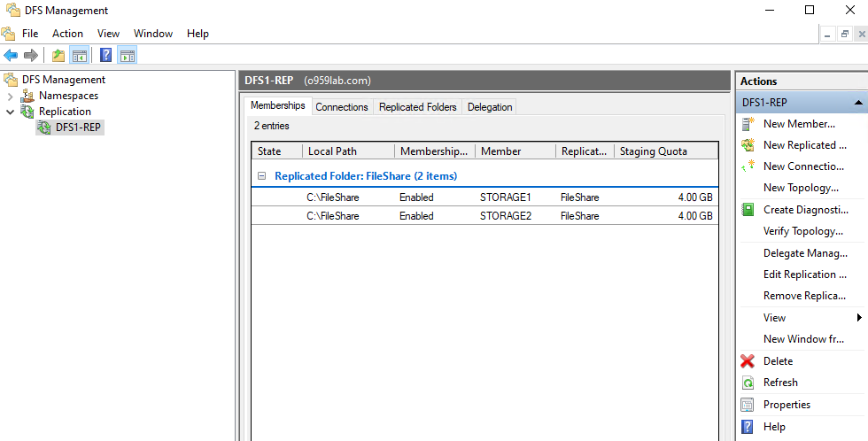Click the Replication tree icon

(x=27, y=112)
